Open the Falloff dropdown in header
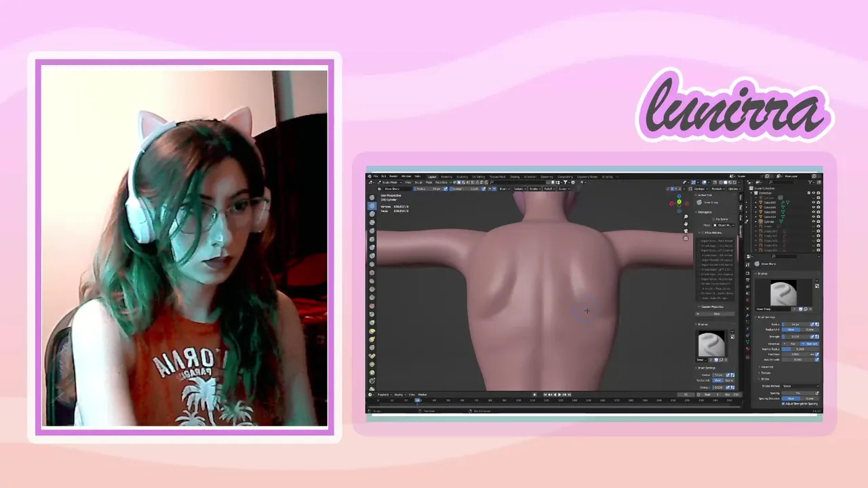 click(549, 188)
